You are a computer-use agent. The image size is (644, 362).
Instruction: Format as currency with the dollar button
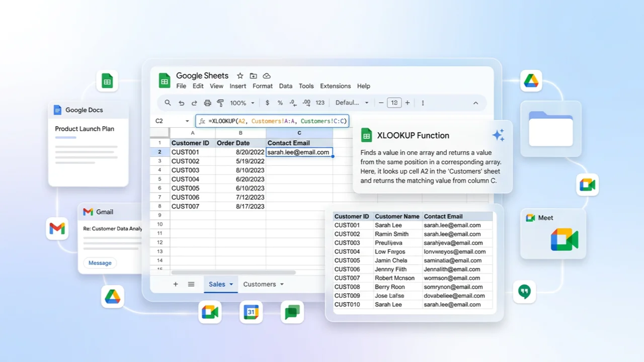pos(267,103)
